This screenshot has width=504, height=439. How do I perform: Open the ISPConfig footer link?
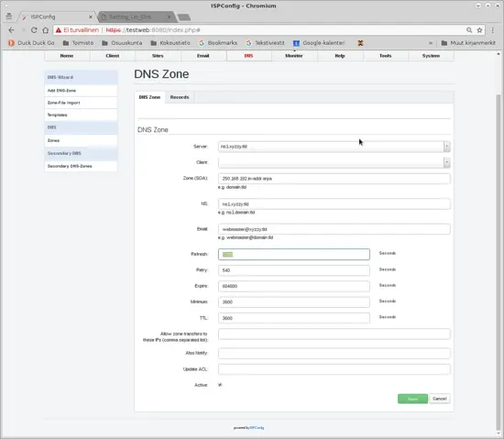point(257,428)
